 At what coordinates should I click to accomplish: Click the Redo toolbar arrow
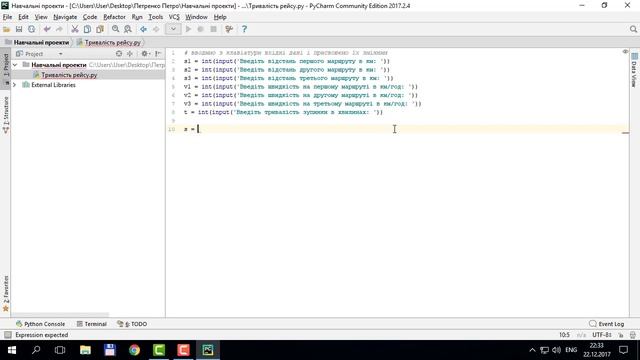click(x=59, y=29)
